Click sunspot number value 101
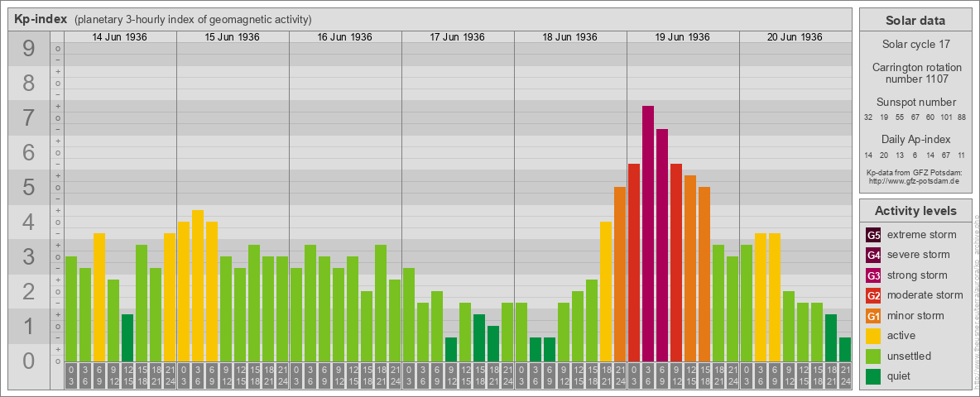Screen dimensions: 980x397 946,117
